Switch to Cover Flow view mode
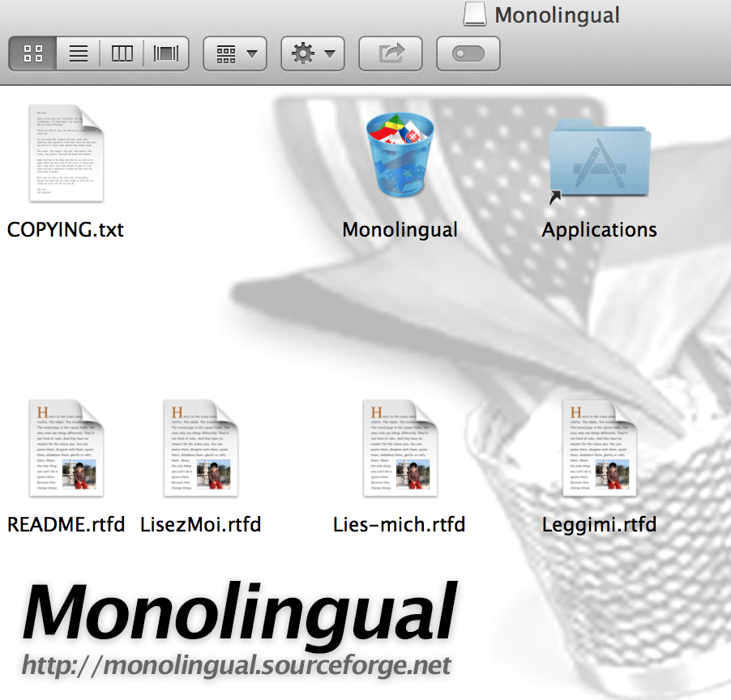Image resolution: width=731 pixels, height=700 pixels. [166, 54]
